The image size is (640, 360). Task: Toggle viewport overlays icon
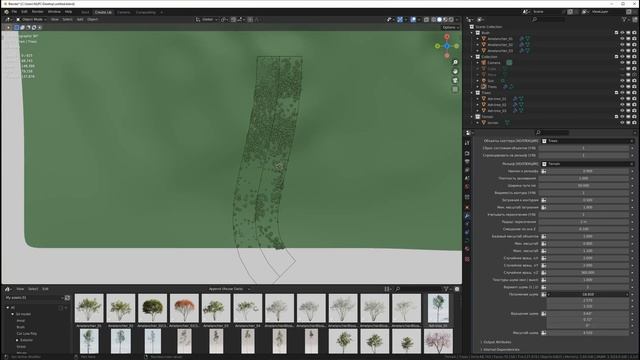[x=413, y=19]
